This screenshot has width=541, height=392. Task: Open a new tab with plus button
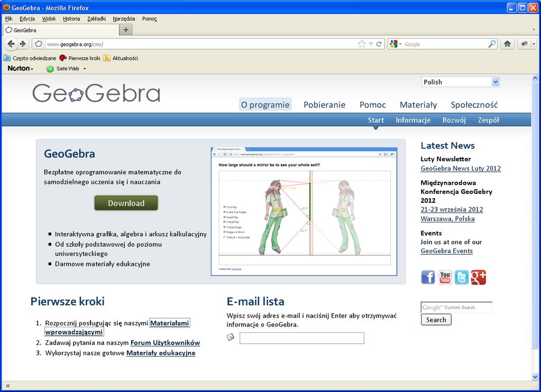(125, 30)
